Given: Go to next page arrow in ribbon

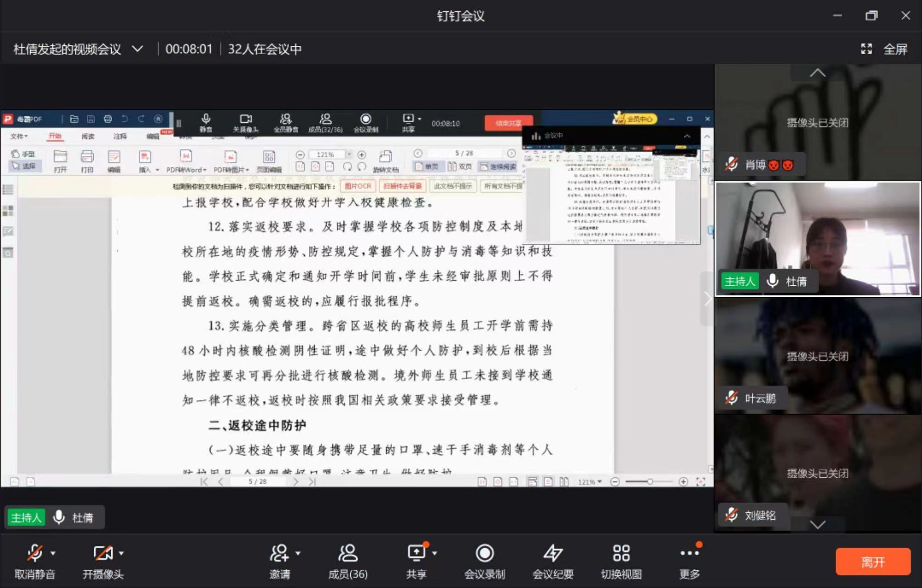Looking at the screenshot, I should 511,153.
